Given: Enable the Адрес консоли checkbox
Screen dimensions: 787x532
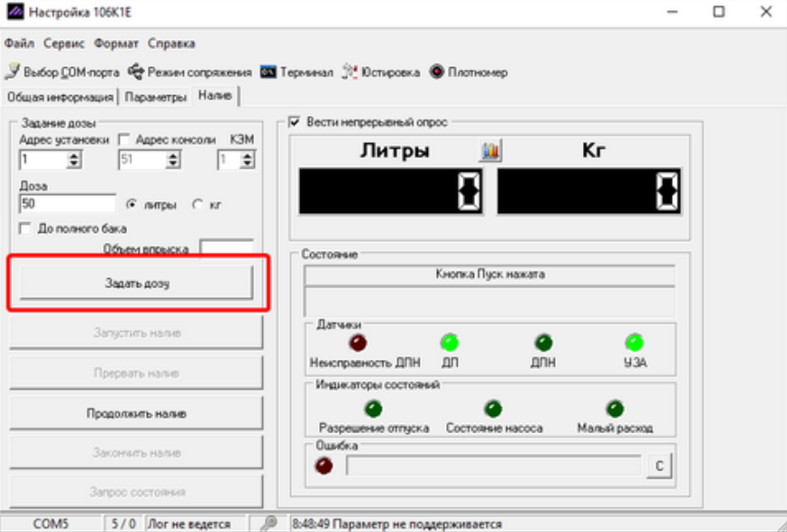Looking at the screenshot, I should pos(124,139).
